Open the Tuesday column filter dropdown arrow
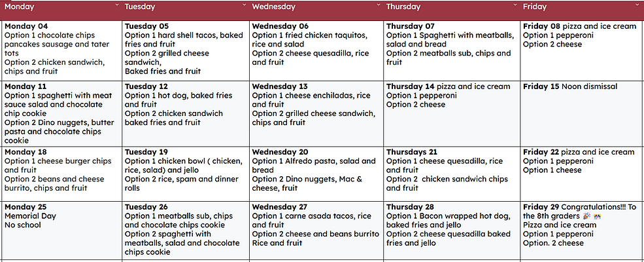This screenshot has width=644, height=262. pos(245,5)
